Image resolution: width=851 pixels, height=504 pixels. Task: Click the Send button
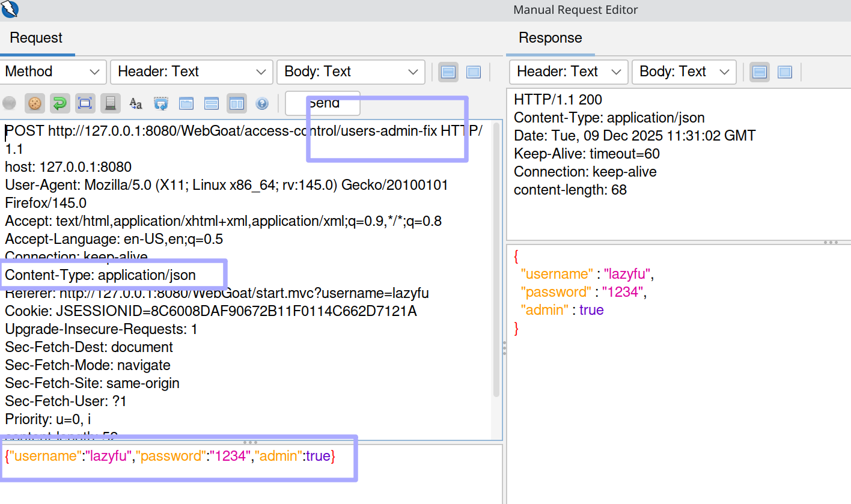(x=323, y=103)
